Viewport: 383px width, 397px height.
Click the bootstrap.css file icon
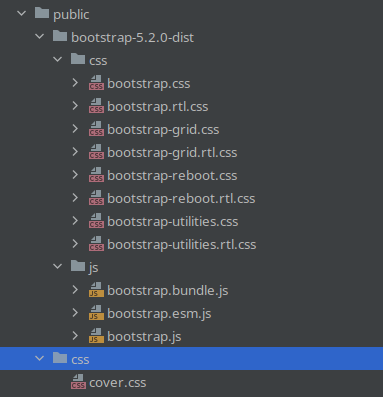[x=96, y=83]
